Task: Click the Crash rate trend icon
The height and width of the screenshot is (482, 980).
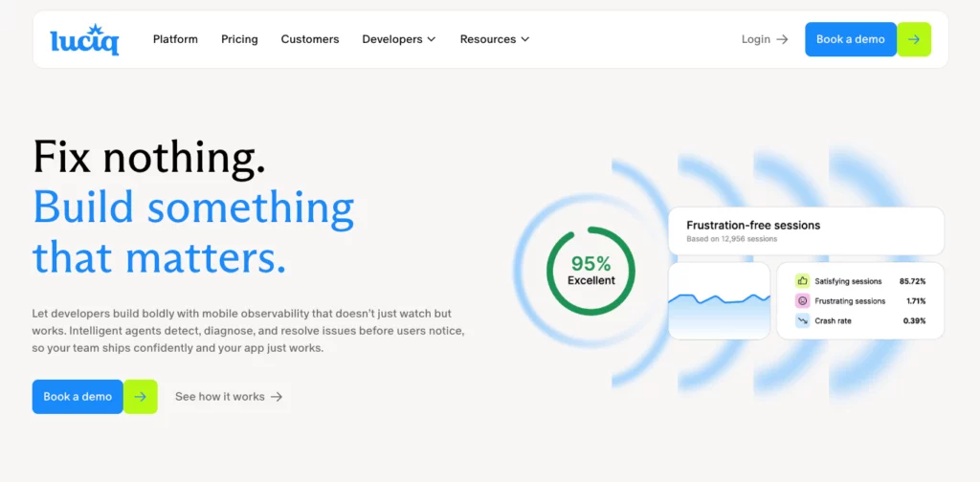Action: click(802, 321)
